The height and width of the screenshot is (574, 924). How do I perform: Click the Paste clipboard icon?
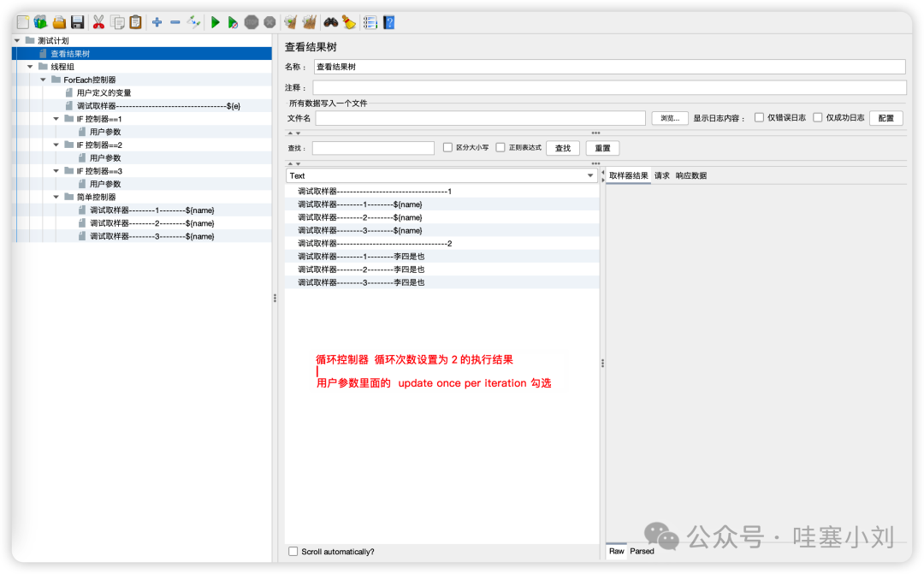tap(135, 22)
